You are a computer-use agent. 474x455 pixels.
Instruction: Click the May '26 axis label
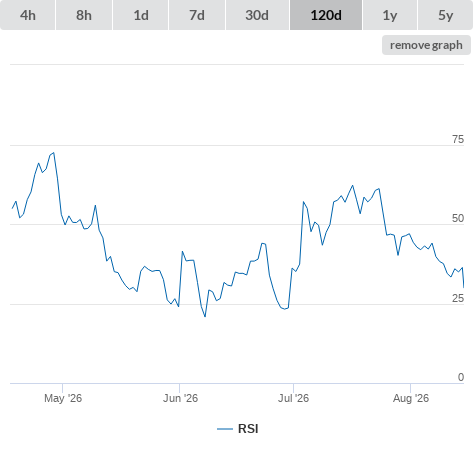(x=63, y=398)
